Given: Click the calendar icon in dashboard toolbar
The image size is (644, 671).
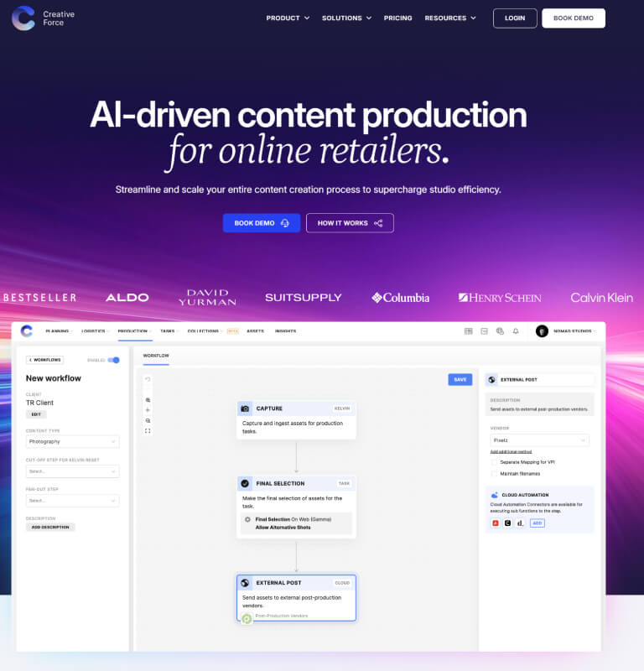Looking at the screenshot, I should tap(484, 331).
